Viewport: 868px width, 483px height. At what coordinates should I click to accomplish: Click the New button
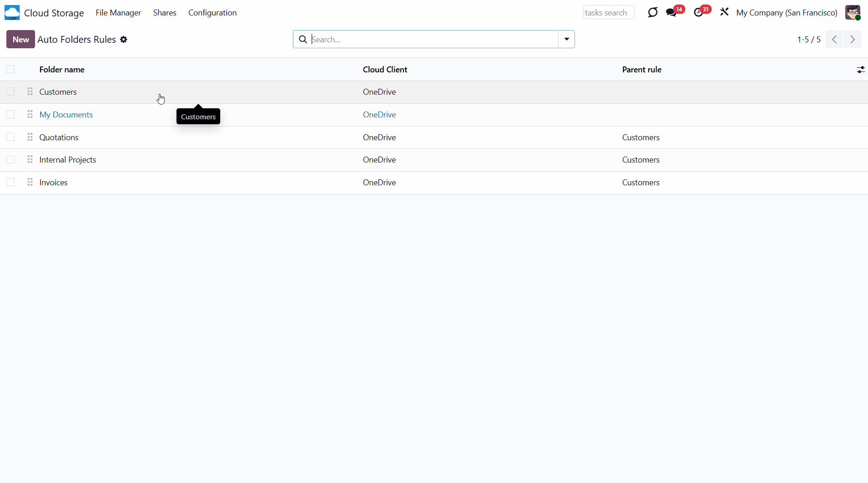[x=20, y=40]
